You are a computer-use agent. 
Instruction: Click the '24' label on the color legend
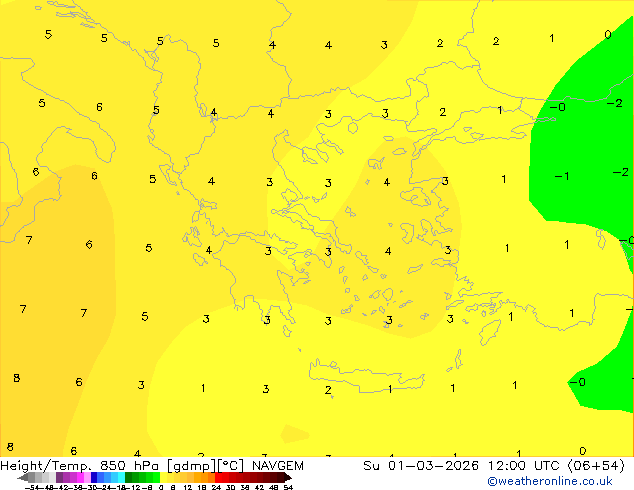(216, 487)
